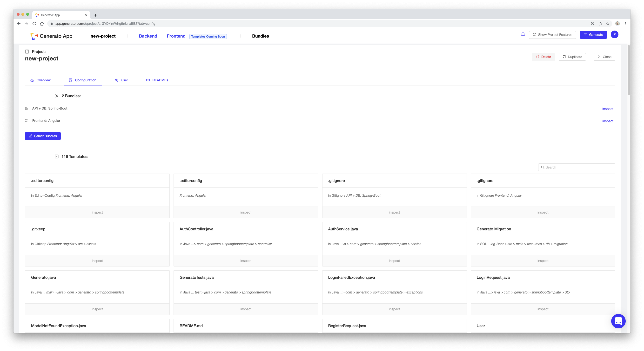Click the Generate button

(x=593, y=35)
